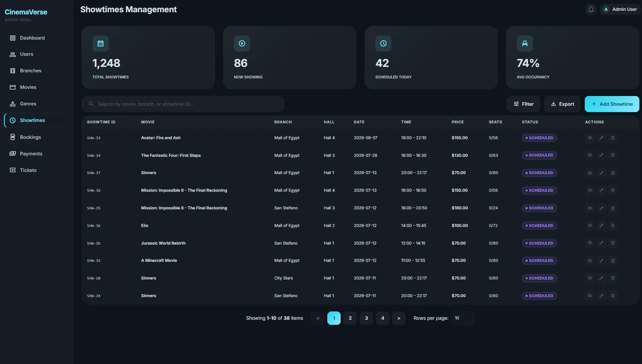
Task: View details of showtime SHW-35
Action: [590, 260]
